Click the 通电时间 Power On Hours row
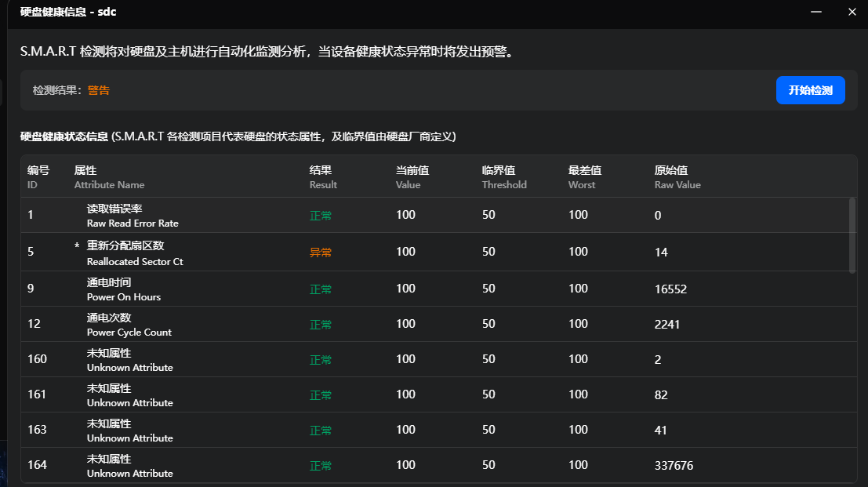 point(439,289)
